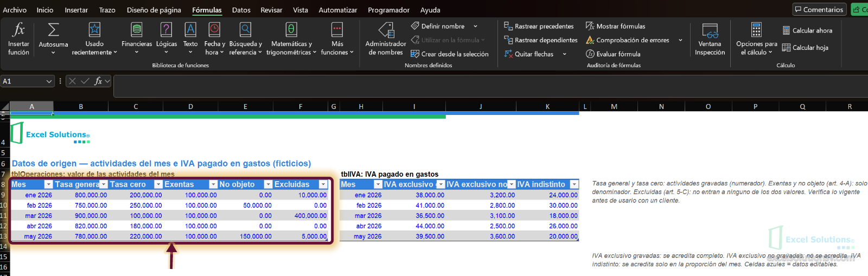This screenshot has height=276, width=868.
Task: Select cell 41,000.00 in IVA exclusivo column
Action: coord(414,206)
